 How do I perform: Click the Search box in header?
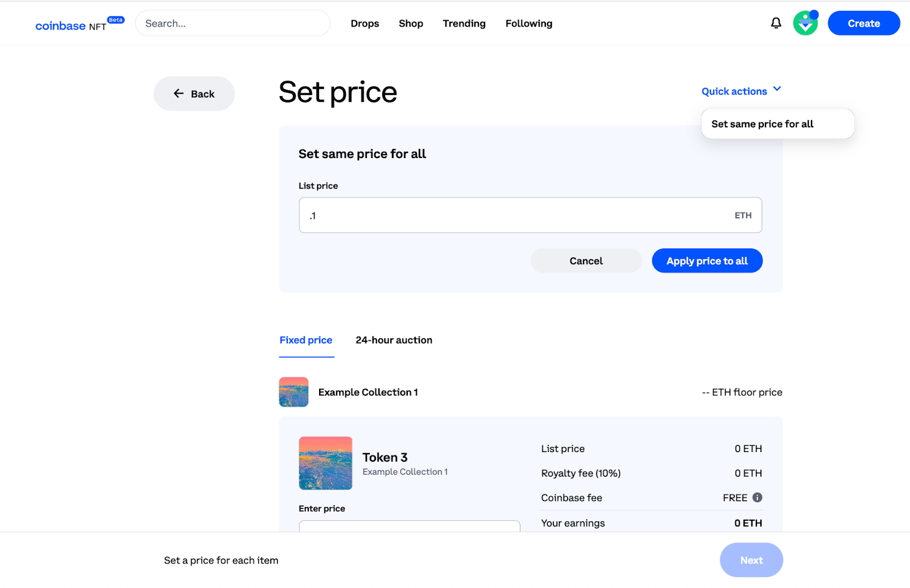[233, 23]
